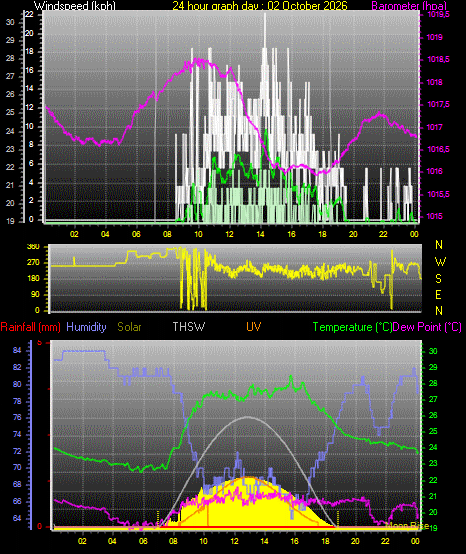Click wind direction axis value 270

click(33, 263)
